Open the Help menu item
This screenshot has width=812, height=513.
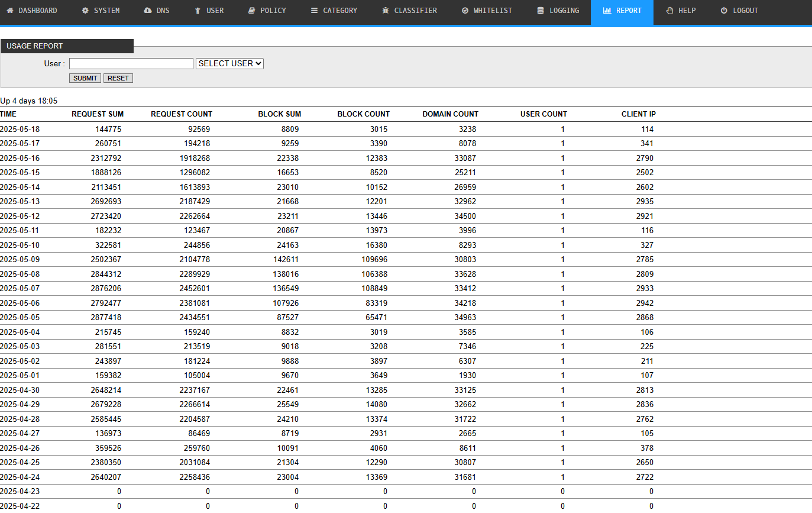tap(681, 11)
